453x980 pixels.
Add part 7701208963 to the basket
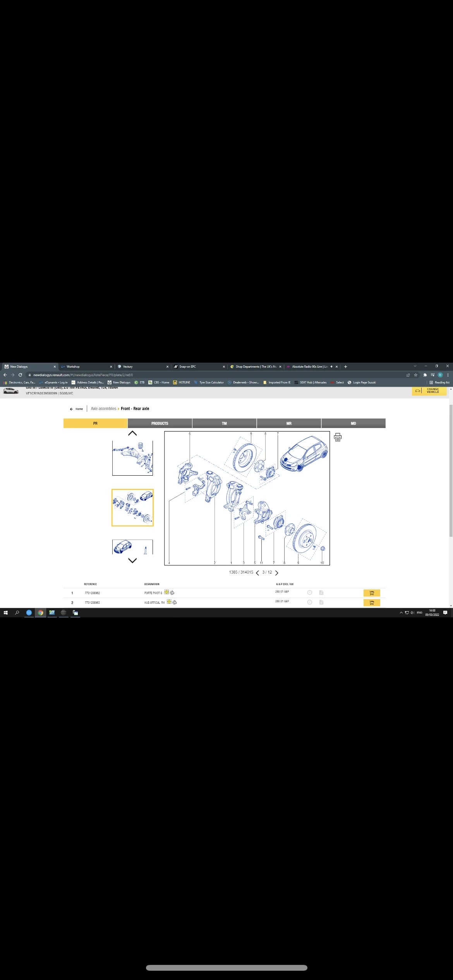click(x=372, y=603)
